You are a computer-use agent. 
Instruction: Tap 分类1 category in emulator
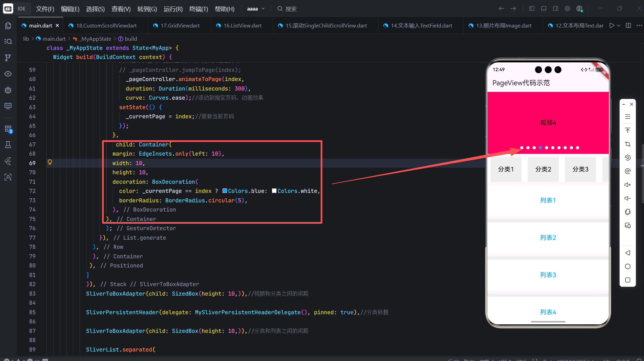506,169
